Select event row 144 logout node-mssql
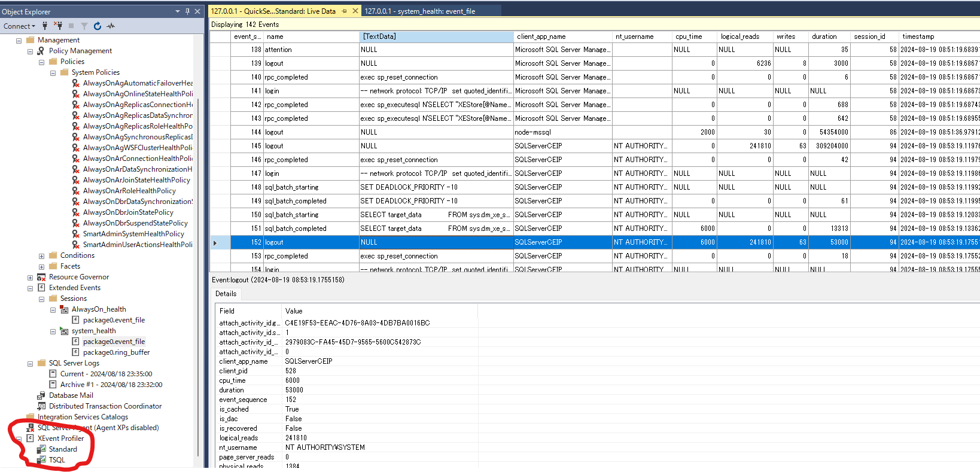Image resolution: width=980 pixels, height=472 pixels. [595, 132]
